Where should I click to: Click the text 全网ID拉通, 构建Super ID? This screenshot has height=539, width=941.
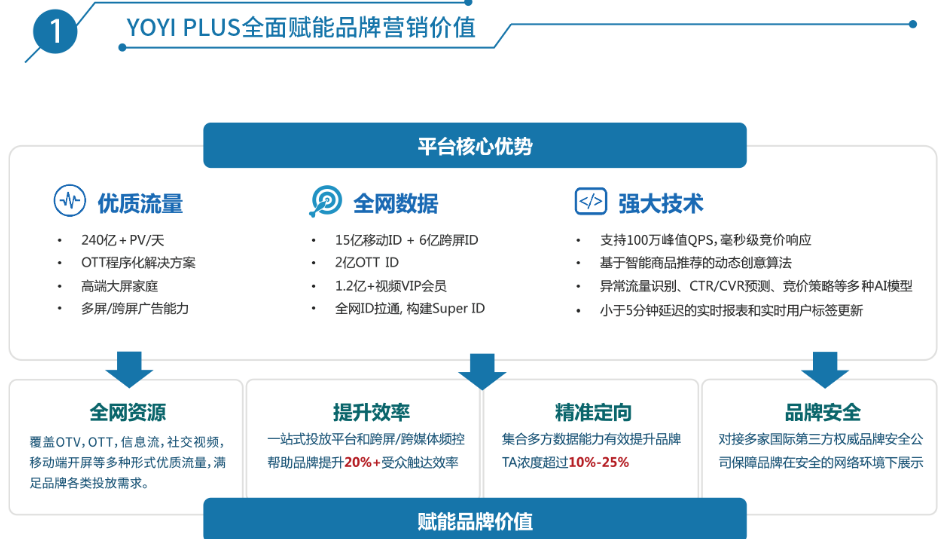tap(410, 309)
